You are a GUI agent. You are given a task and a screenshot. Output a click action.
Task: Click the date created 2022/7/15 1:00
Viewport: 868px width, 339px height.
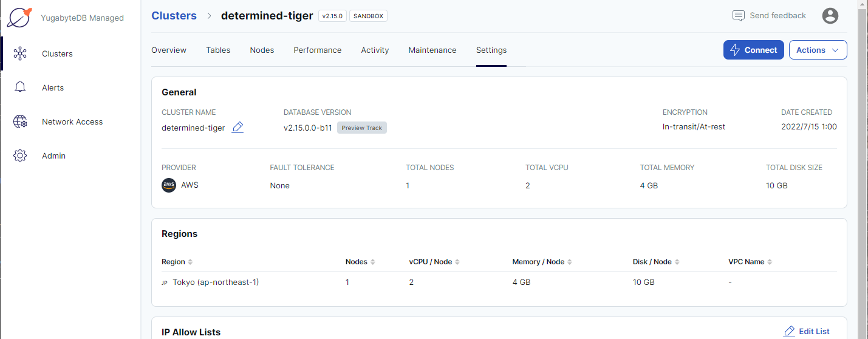tap(809, 127)
